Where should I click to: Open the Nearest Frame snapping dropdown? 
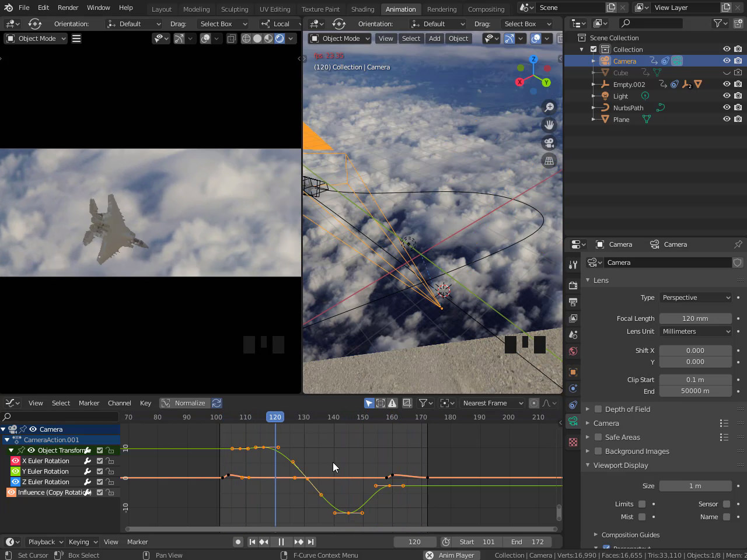click(x=493, y=403)
